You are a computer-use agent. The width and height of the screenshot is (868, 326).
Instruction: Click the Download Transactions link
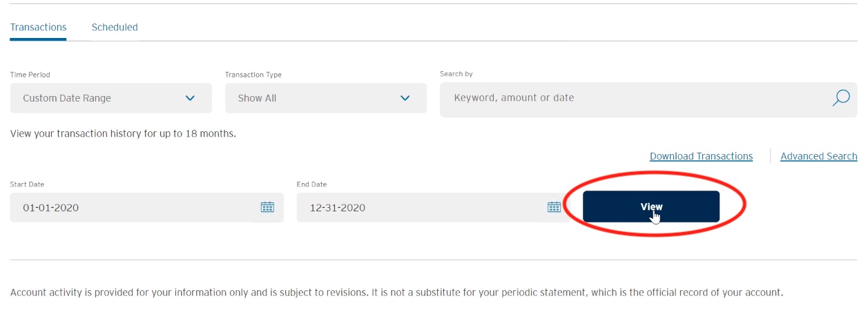pyautogui.click(x=701, y=156)
